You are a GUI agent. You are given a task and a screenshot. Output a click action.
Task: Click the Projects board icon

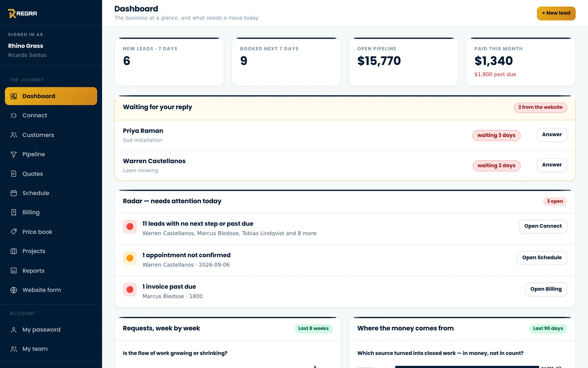14,251
